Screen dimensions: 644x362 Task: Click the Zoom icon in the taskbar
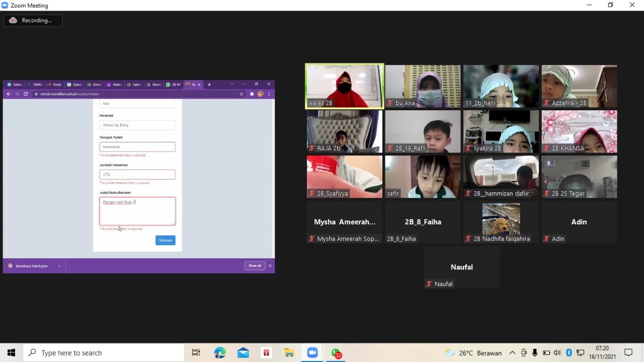tap(312, 353)
